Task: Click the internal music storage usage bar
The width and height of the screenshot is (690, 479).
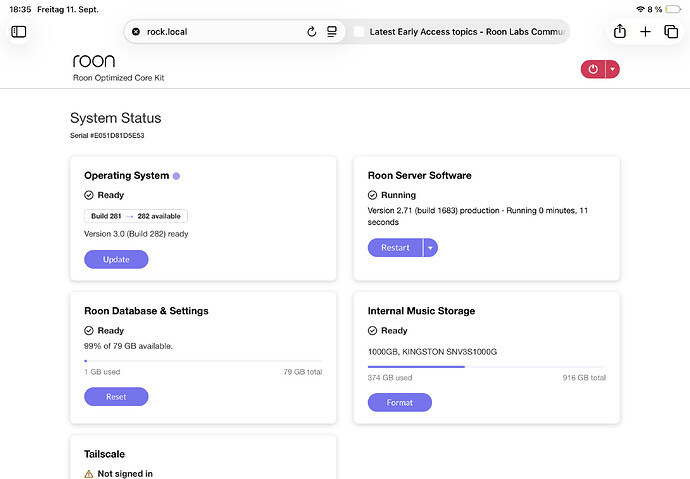Action: click(x=487, y=366)
